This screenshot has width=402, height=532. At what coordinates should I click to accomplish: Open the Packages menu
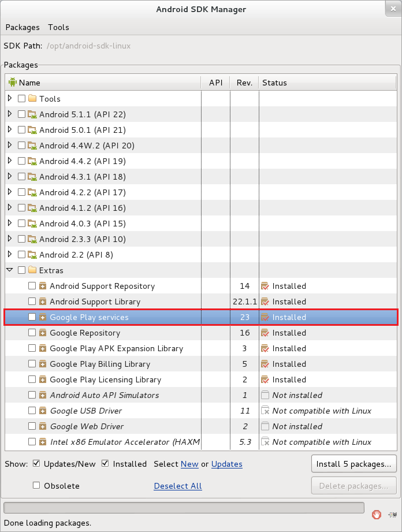(x=23, y=28)
